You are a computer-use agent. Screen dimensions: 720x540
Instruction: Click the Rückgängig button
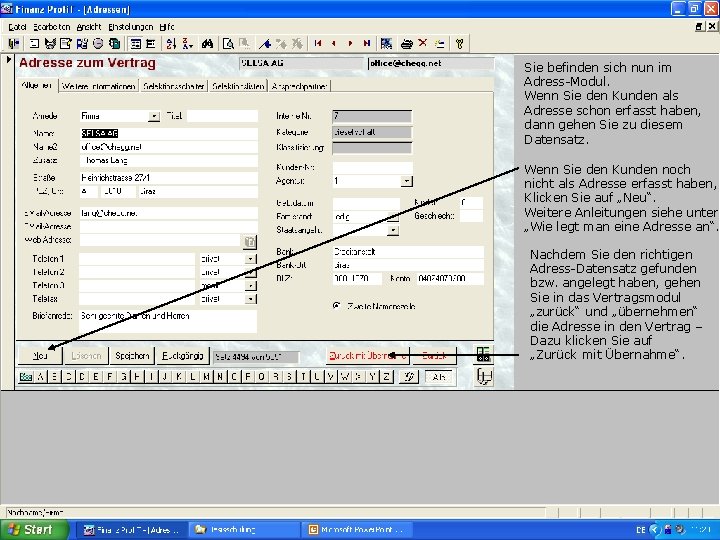pos(183,356)
